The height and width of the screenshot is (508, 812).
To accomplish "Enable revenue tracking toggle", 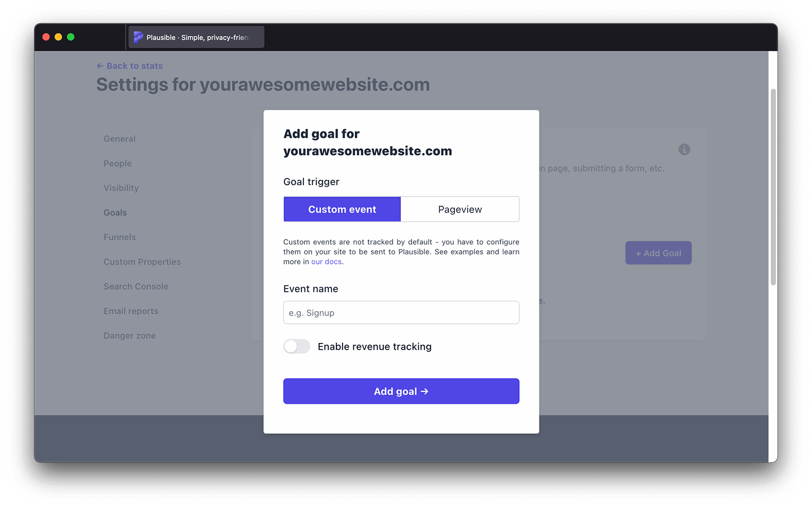I will (297, 347).
